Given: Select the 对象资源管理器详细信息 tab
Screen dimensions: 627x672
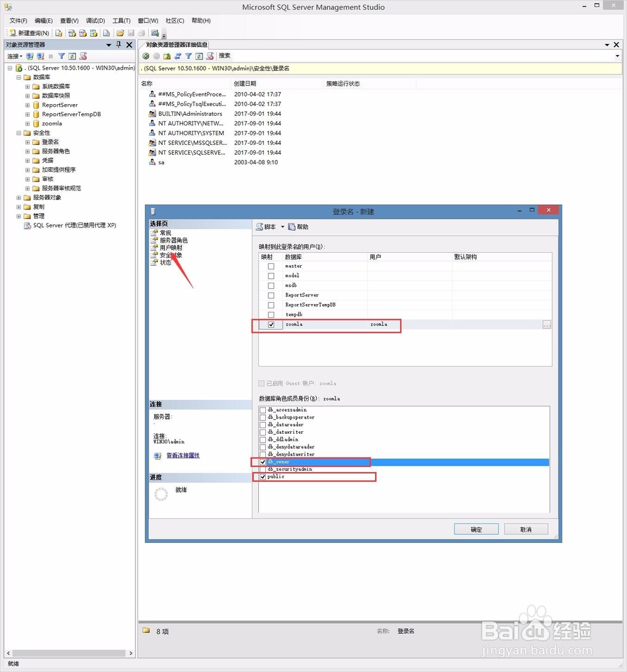Looking at the screenshot, I should [x=177, y=45].
